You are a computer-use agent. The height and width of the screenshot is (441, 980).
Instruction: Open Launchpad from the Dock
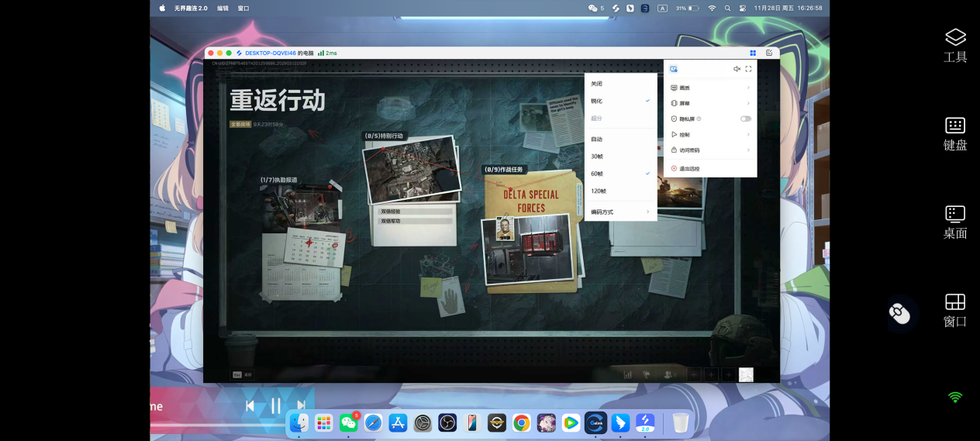pos(324,422)
